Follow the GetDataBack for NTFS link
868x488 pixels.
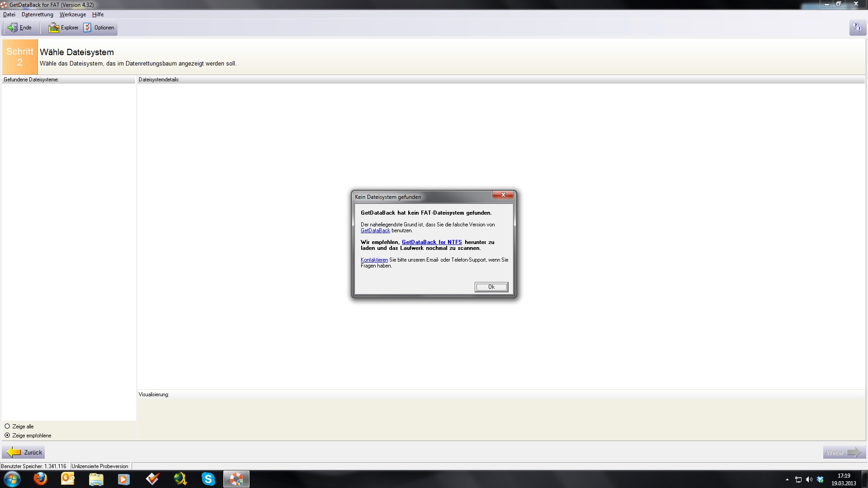pos(432,242)
